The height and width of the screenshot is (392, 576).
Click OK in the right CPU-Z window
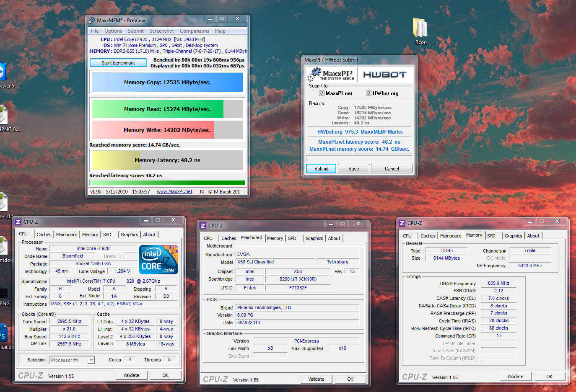[550, 377]
